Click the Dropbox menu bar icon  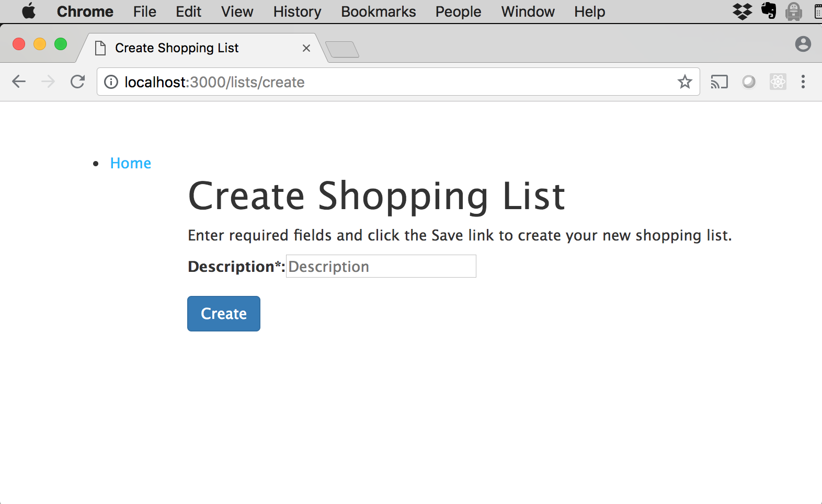coord(743,11)
